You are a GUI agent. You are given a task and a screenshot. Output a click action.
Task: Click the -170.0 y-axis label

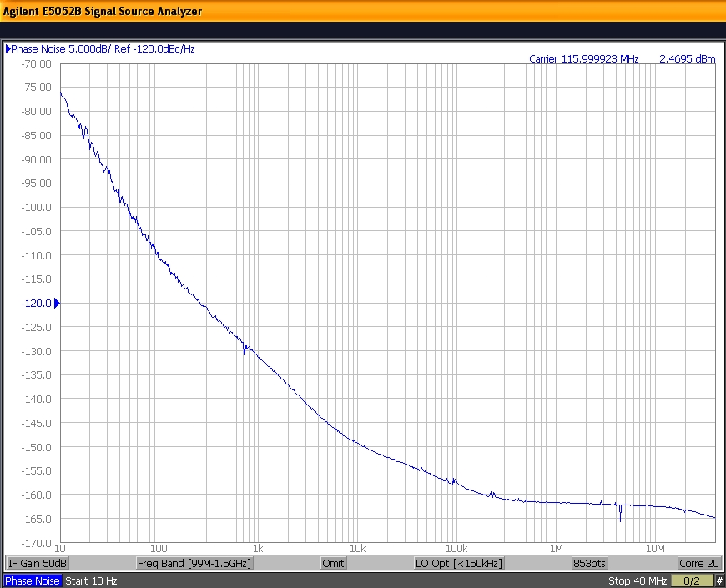[36, 543]
